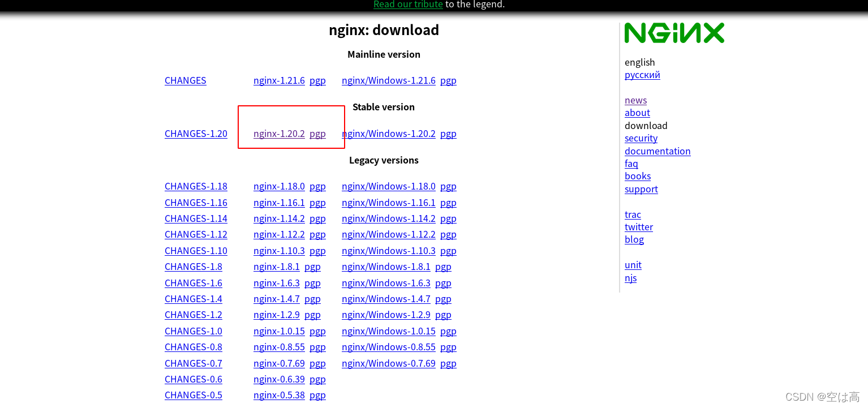Open CHANGES-1.0 link
The height and width of the screenshot is (408, 868).
click(x=194, y=331)
